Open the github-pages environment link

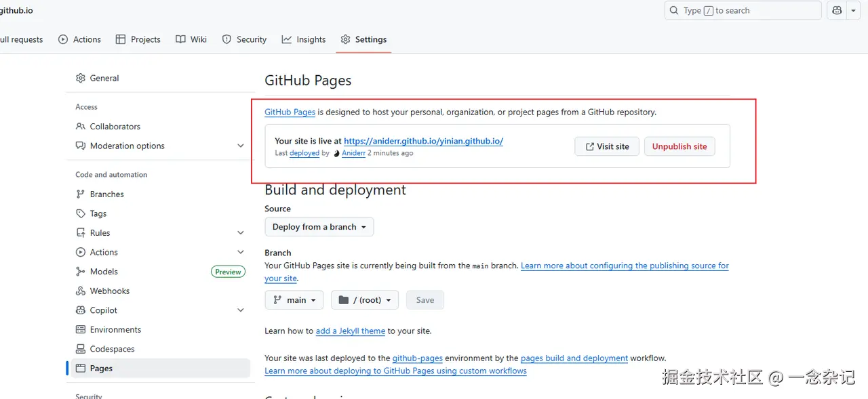[418, 358]
